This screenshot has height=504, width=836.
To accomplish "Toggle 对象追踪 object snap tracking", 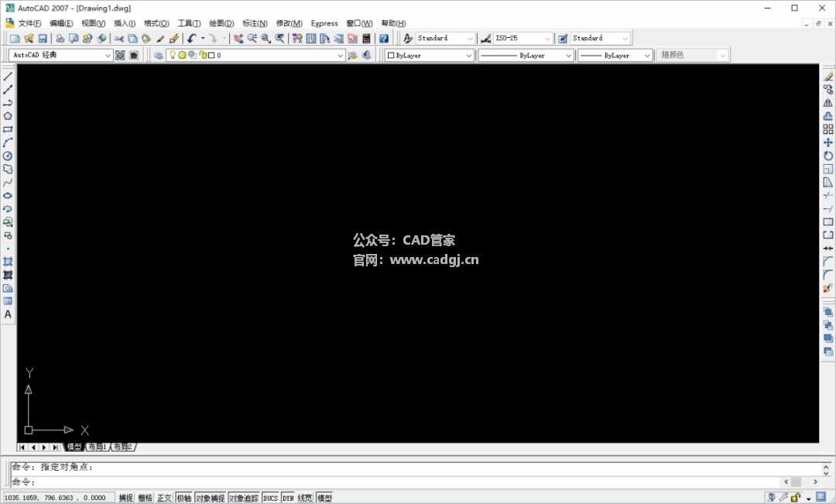I will [x=244, y=498].
